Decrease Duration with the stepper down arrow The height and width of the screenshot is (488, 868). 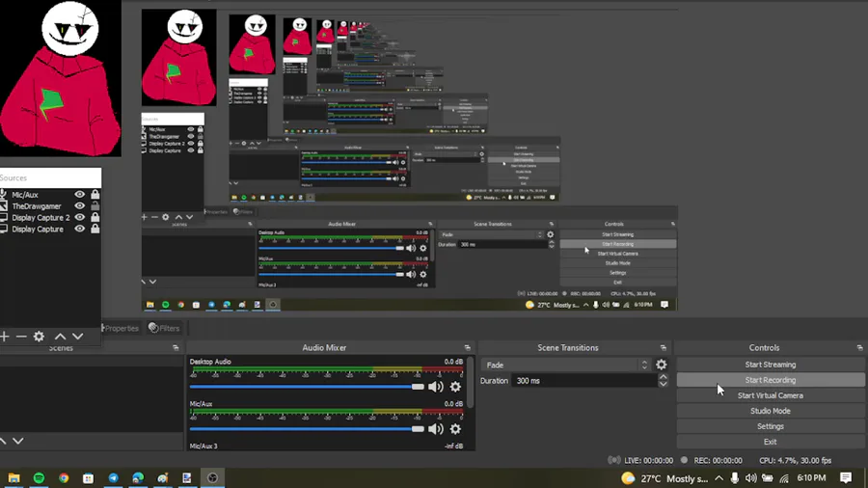(663, 384)
